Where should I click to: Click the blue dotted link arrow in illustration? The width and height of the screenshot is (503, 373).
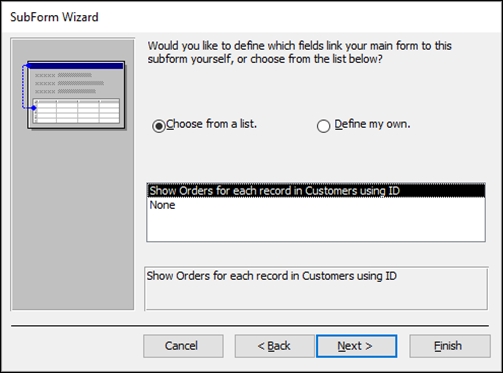point(27,87)
